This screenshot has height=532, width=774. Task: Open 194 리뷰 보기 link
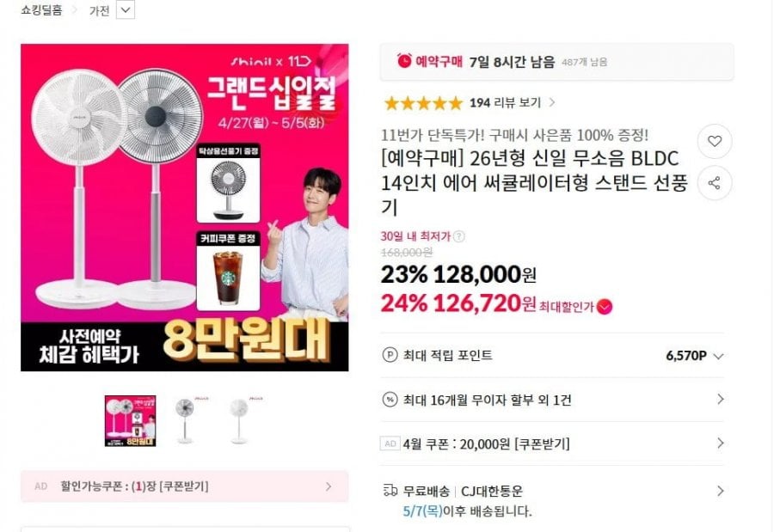pyautogui.click(x=513, y=102)
